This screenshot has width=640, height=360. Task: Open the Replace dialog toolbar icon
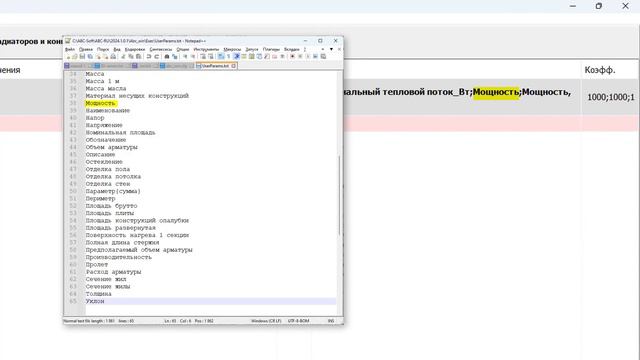[x=175, y=56]
